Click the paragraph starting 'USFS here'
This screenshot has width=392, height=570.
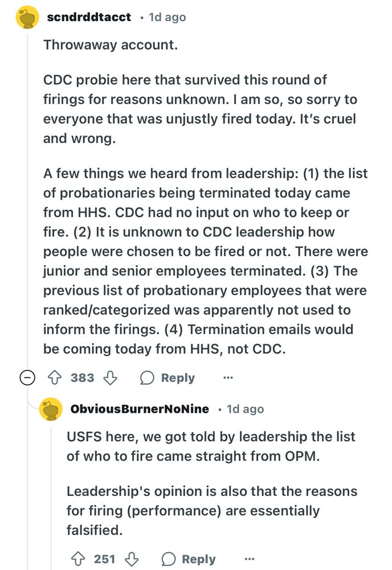211,446
